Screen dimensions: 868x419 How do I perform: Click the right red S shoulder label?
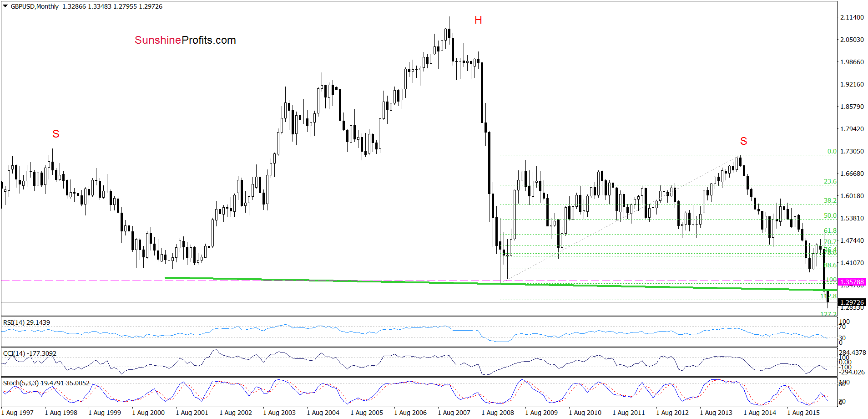[x=744, y=141]
